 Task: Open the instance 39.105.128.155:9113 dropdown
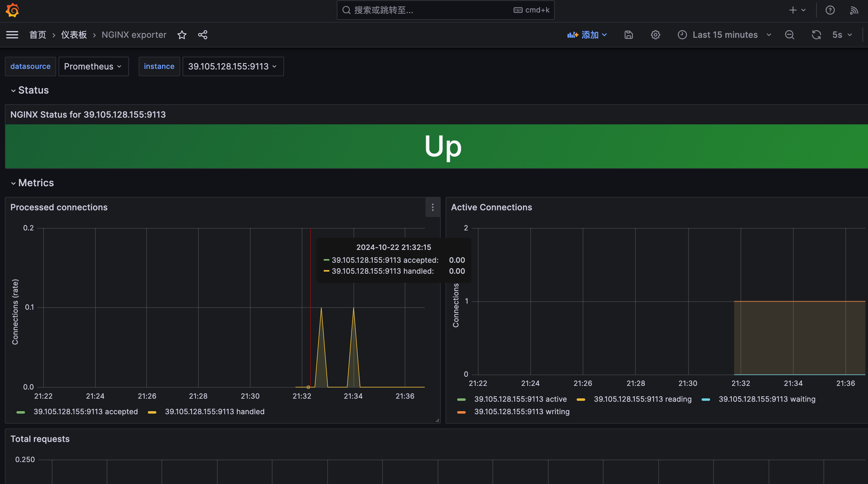click(233, 66)
